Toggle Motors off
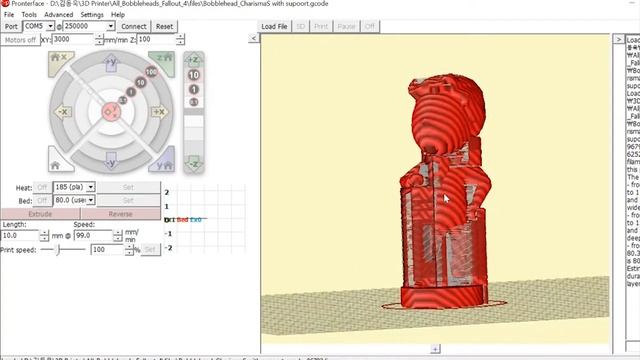The image size is (640, 360). [x=20, y=40]
